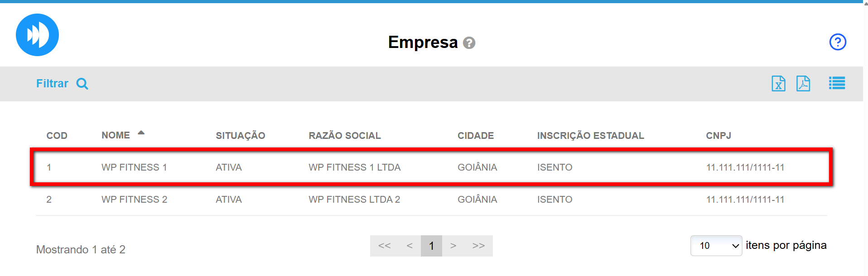
Task: Sort by the CNPJ column header
Action: click(718, 136)
